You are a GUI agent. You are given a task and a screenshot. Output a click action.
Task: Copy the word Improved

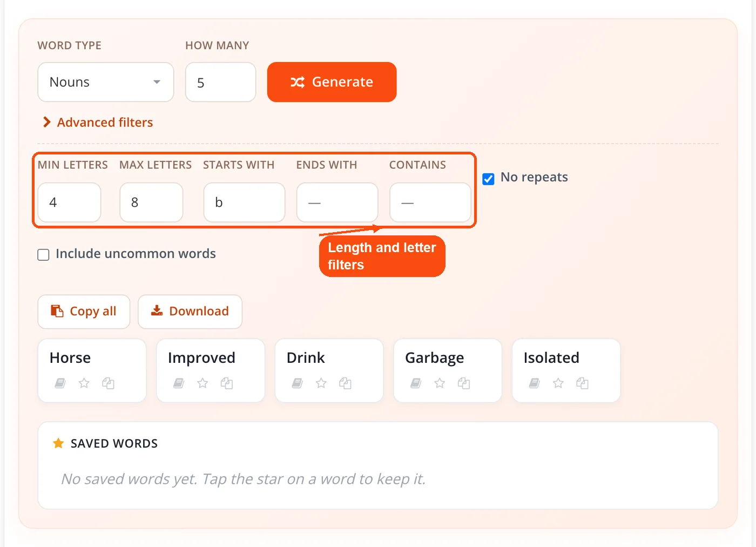227,383
